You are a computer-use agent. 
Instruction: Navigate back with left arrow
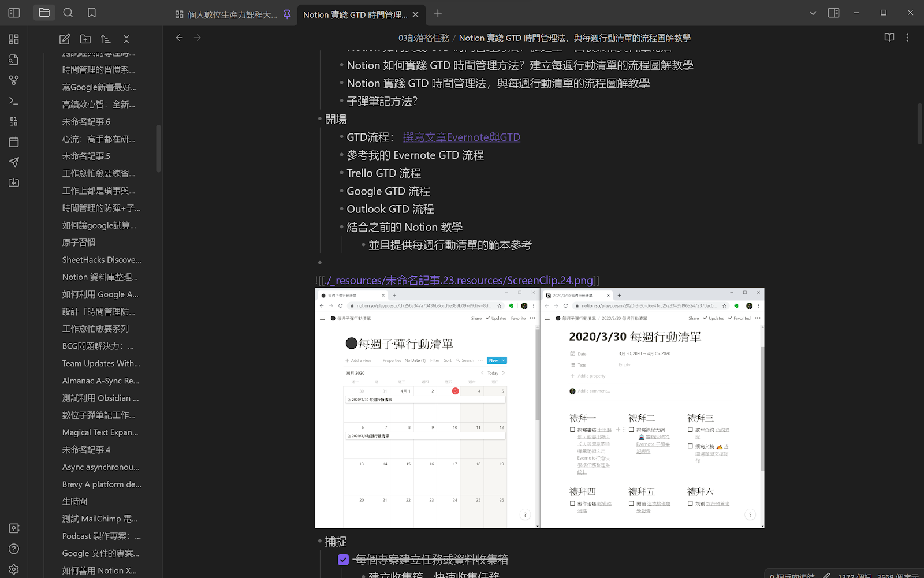click(180, 38)
